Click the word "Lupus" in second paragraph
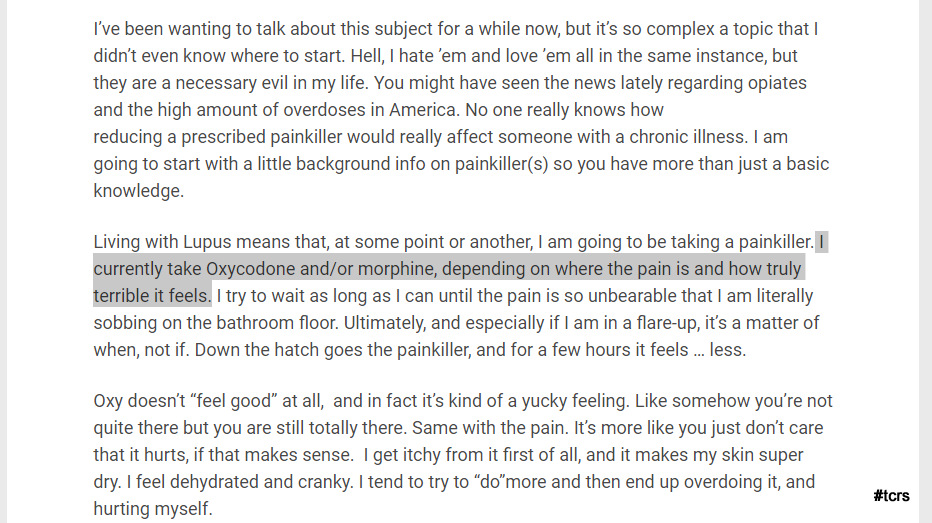The height and width of the screenshot is (523, 932). tap(207, 242)
